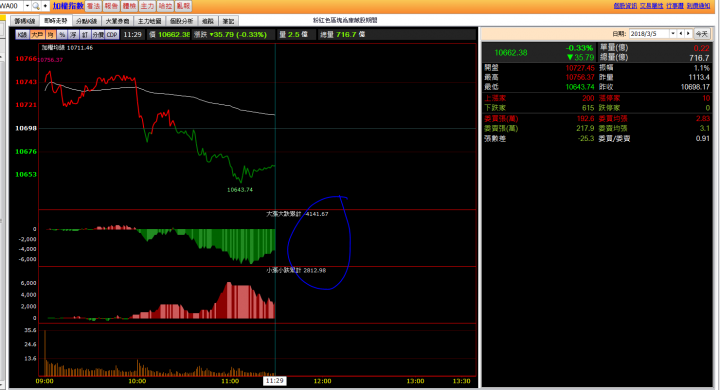Open the date picker dropdown arrow
This screenshot has height=390, width=720.
click(673, 34)
